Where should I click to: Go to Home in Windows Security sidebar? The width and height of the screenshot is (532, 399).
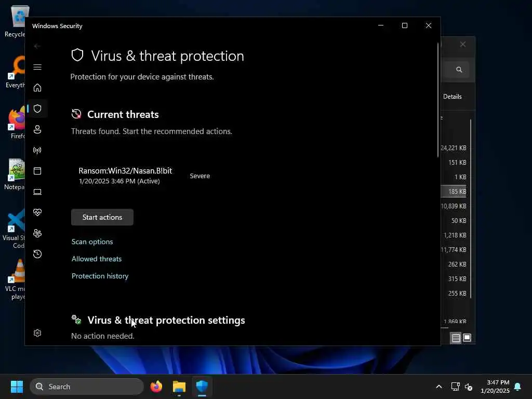pyautogui.click(x=37, y=87)
